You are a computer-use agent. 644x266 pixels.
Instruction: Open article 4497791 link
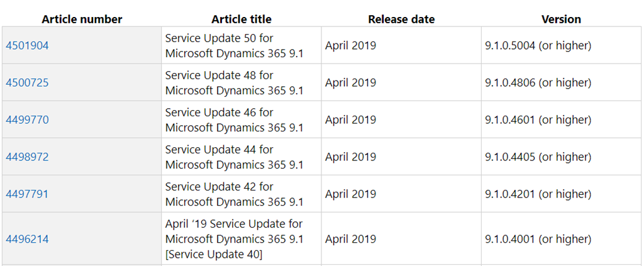tap(27, 194)
